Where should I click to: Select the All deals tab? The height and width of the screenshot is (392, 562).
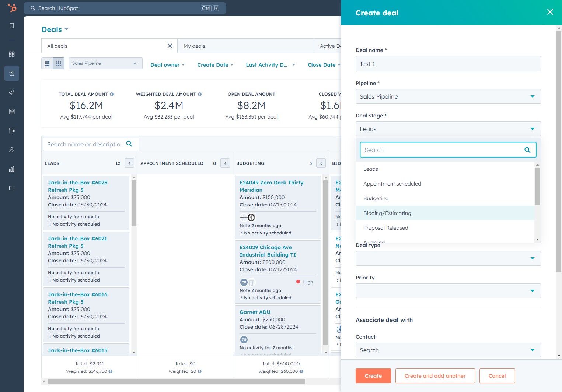pyautogui.click(x=109, y=46)
